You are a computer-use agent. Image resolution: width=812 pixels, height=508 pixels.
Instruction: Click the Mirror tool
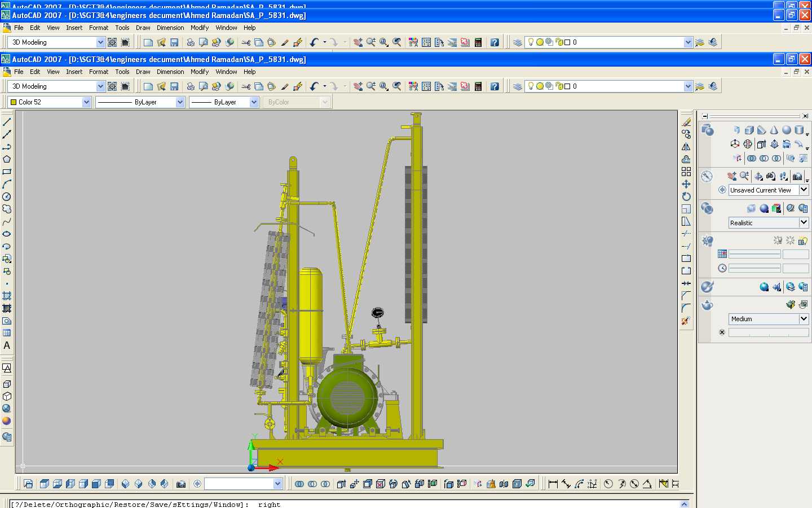point(686,147)
